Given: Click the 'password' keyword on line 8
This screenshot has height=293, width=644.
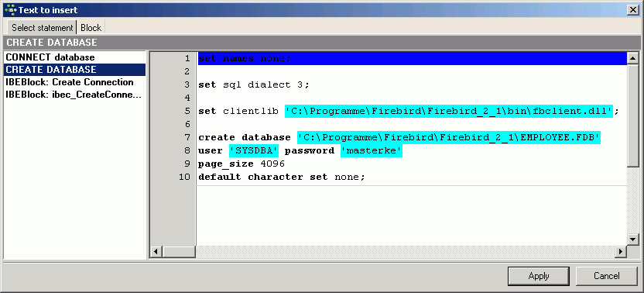Looking at the screenshot, I should point(310,151).
